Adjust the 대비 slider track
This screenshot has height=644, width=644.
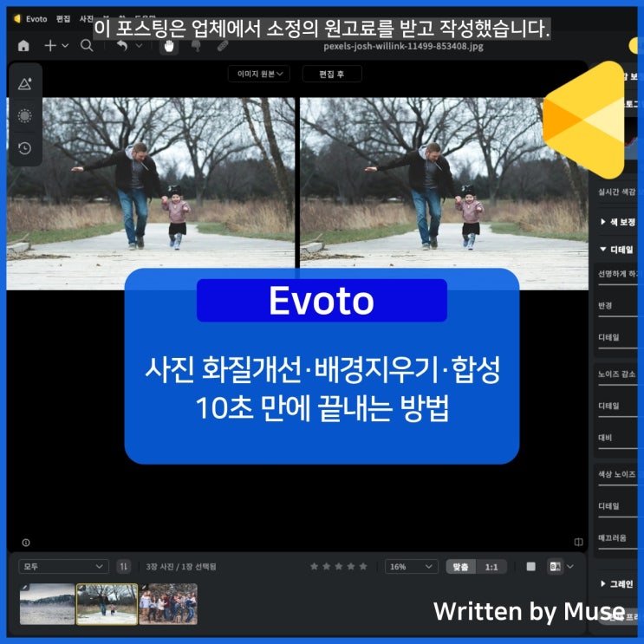point(618,448)
